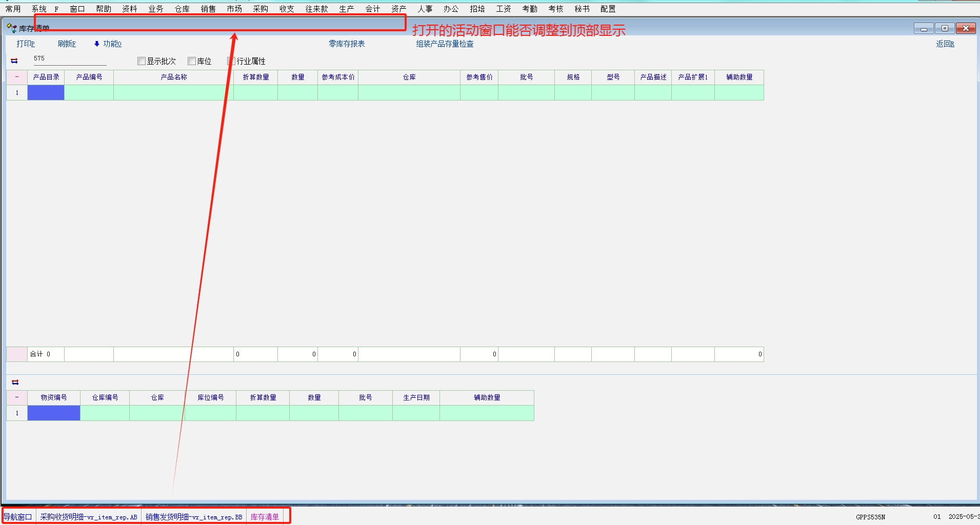Switch to the 采购收货明细 tab at the bottom
Screen dimensions: 980x525
(x=89, y=517)
